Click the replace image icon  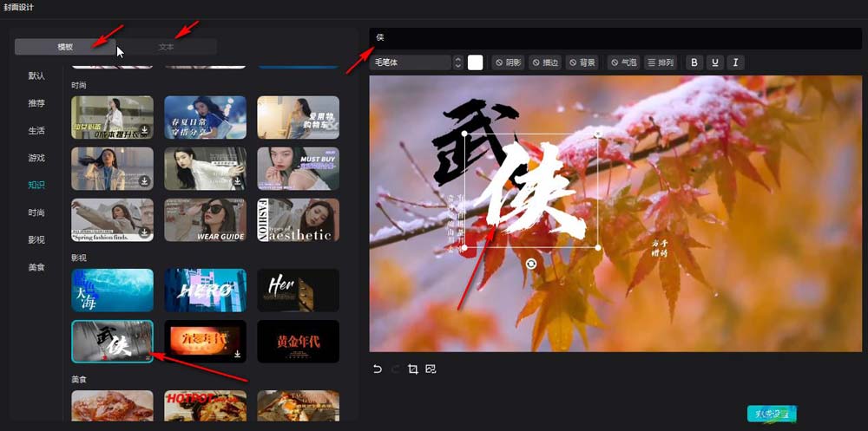point(431,369)
